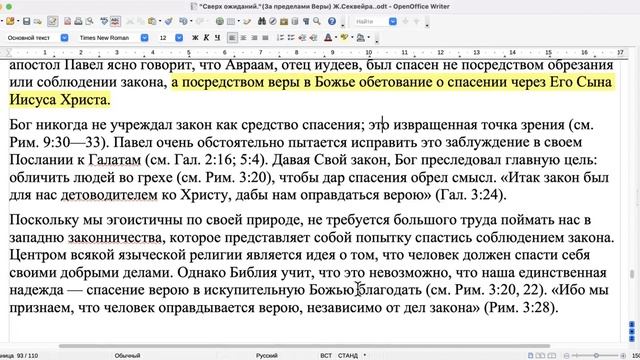Select the Format Paintbrush icon
The image size is (640, 360).
pyautogui.click(x=169, y=21)
